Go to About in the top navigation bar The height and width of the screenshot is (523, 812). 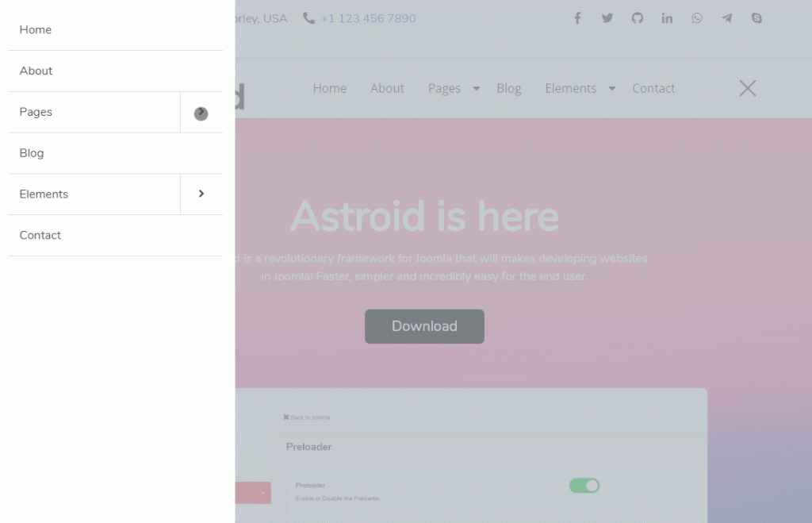[387, 89]
